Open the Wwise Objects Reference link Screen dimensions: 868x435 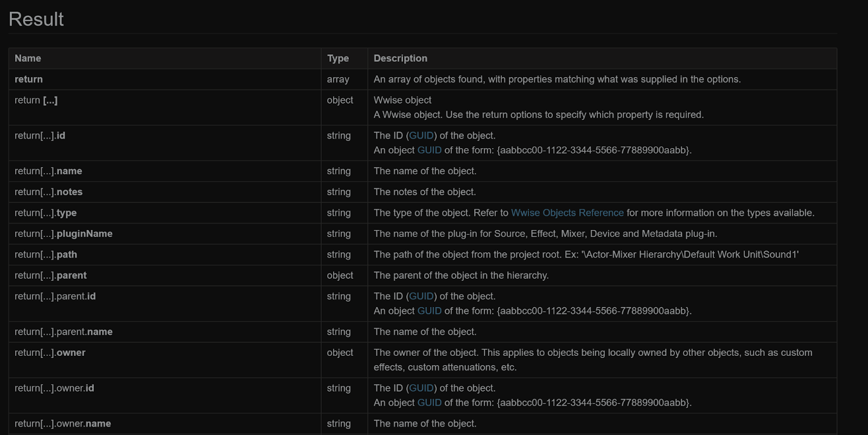tap(567, 213)
